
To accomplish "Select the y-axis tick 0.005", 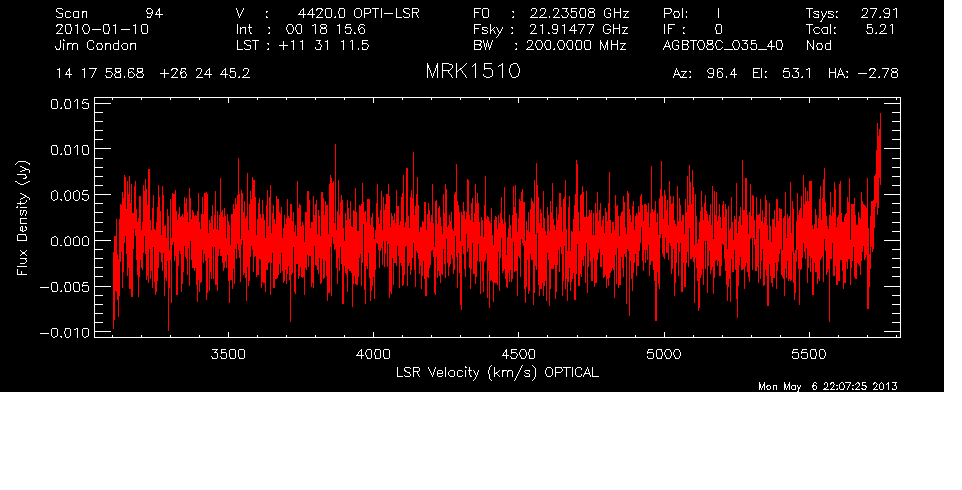I will click(70, 195).
